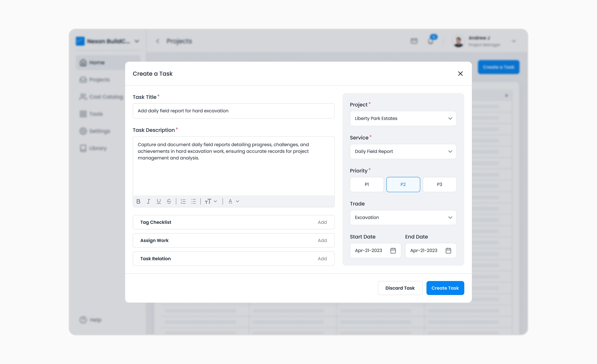Add a Task Relation
The height and width of the screenshot is (364, 597).
(x=322, y=259)
